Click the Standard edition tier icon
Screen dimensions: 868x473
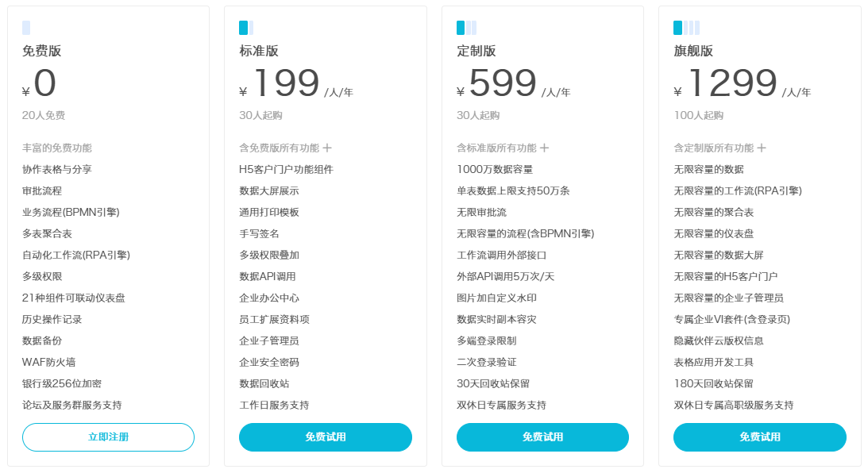(246, 28)
